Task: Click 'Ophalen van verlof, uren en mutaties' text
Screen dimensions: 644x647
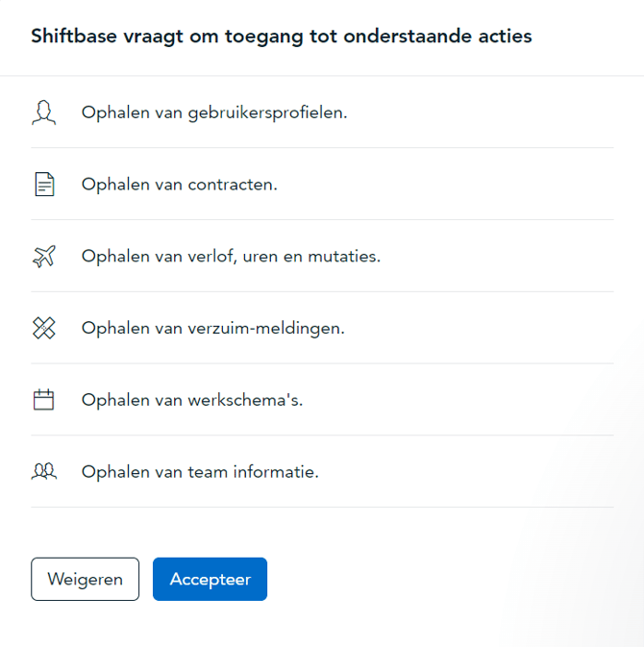Action: click(x=231, y=257)
